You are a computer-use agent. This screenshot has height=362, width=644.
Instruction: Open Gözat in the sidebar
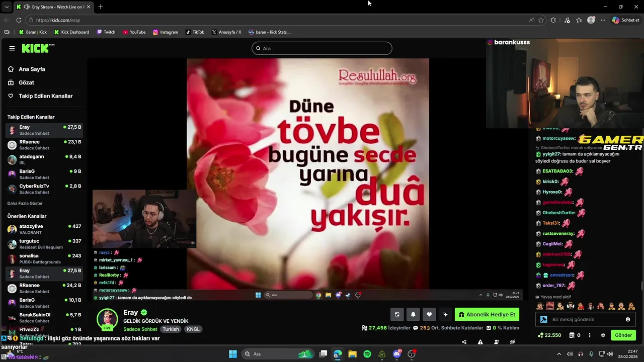[x=27, y=82]
